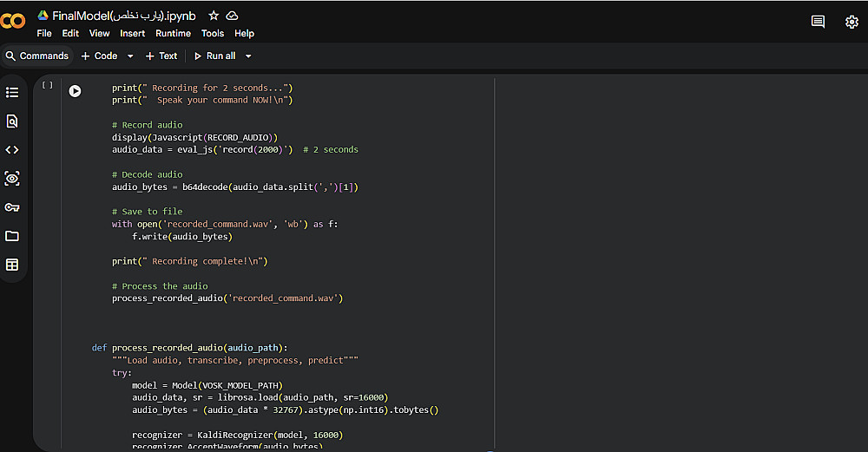Viewport: 868px width, 452px height.
Task: Click the '# Save to file' comment
Action: (148, 212)
